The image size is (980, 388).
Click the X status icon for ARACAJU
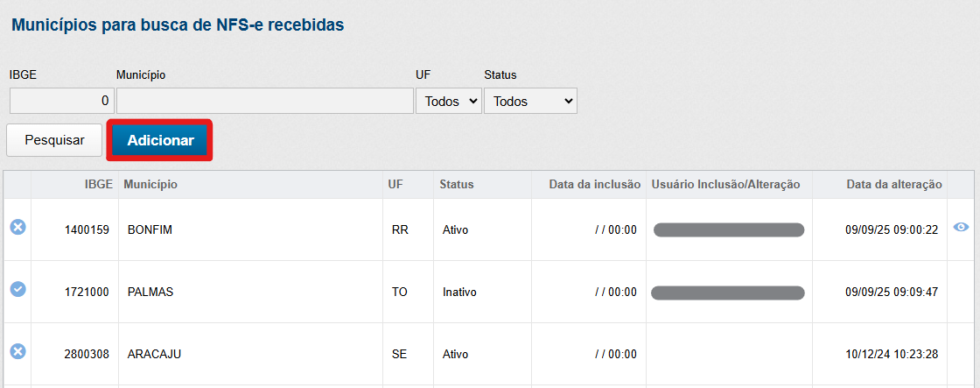click(17, 351)
